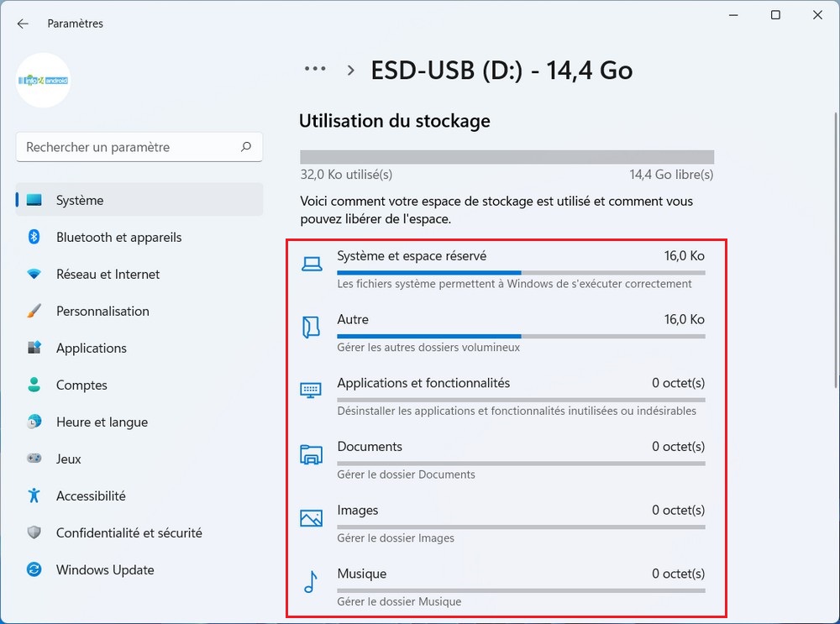Close the Paramètres window
The width and height of the screenshot is (840, 624).
coord(817,15)
